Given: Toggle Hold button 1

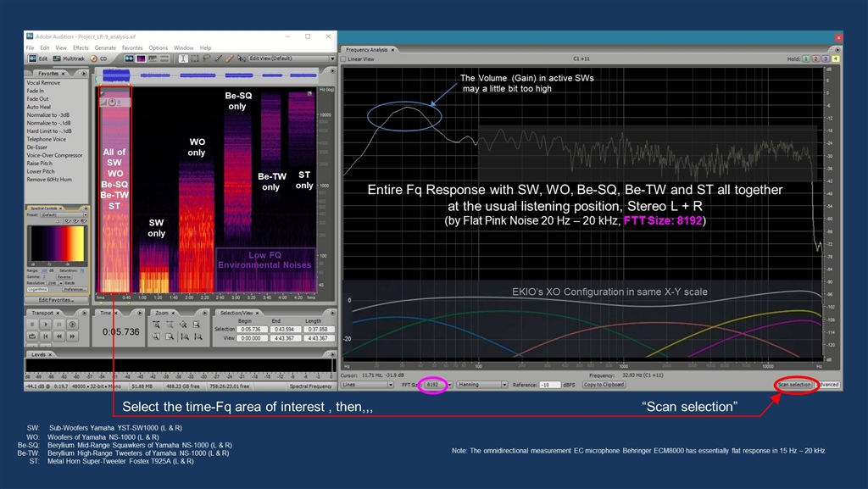Looking at the screenshot, I should tap(806, 58).
